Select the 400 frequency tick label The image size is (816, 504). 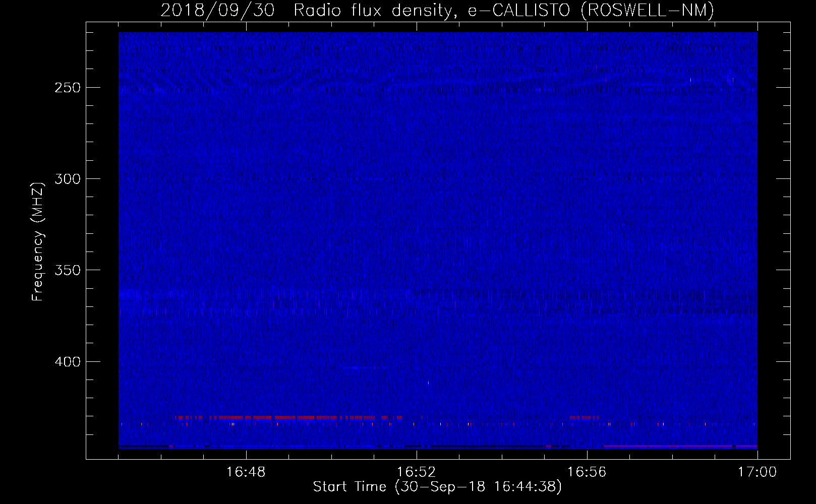pyautogui.click(x=68, y=362)
